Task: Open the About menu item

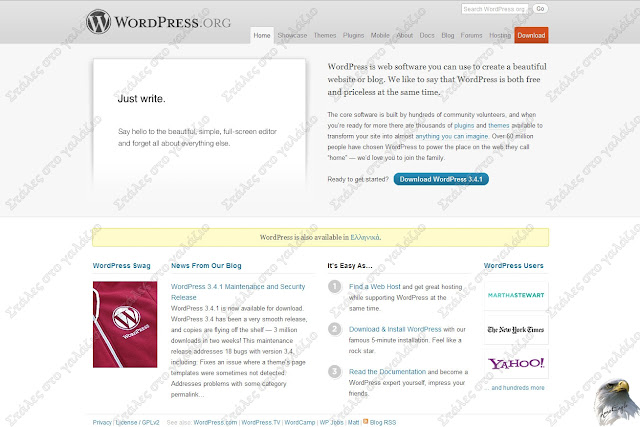Action: [x=405, y=36]
